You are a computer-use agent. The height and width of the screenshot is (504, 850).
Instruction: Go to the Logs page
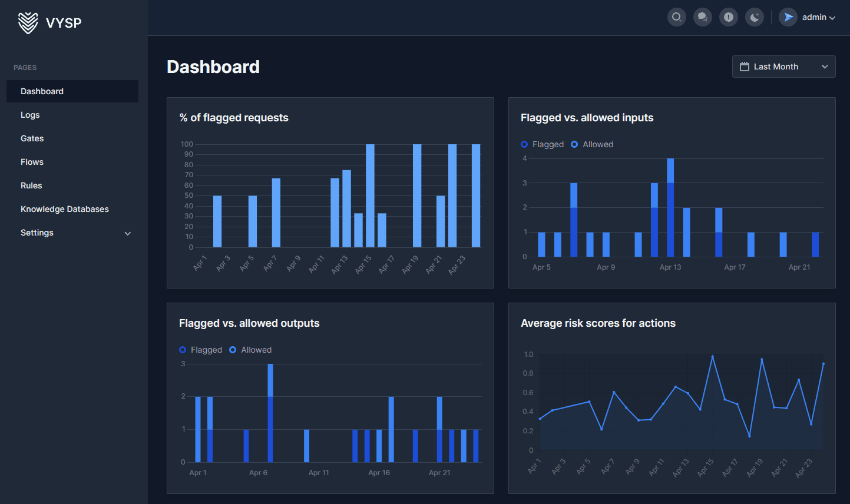click(30, 115)
